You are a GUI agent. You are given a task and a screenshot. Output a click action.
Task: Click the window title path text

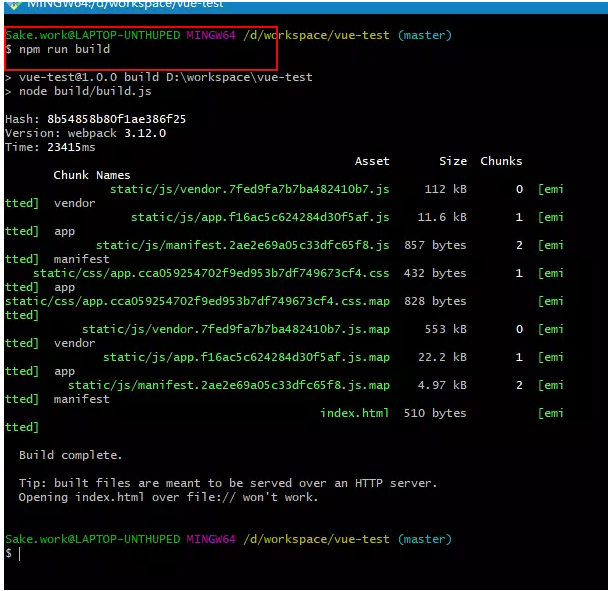click(x=125, y=4)
